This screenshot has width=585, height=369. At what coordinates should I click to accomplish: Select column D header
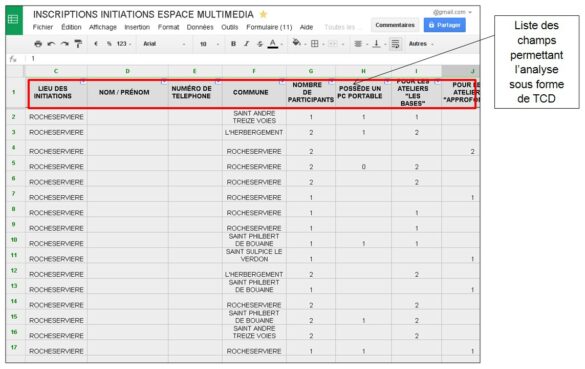[x=128, y=71]
